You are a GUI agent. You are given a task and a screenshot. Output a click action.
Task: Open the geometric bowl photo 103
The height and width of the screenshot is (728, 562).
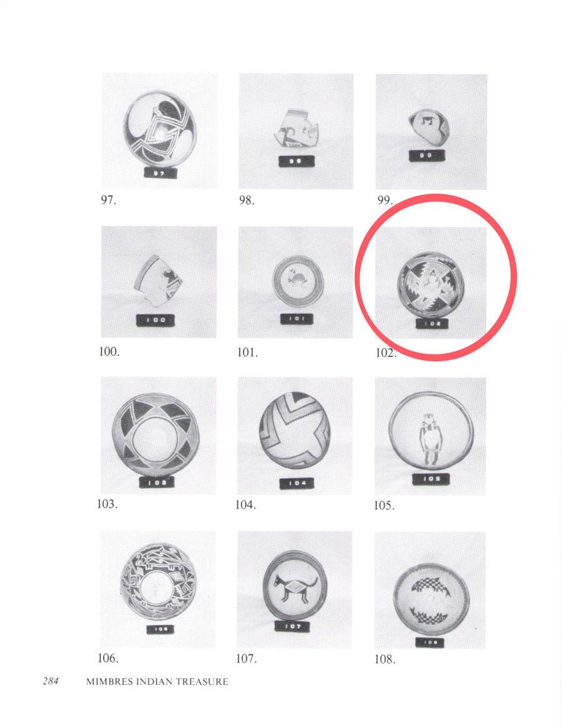tap(159, 436)
